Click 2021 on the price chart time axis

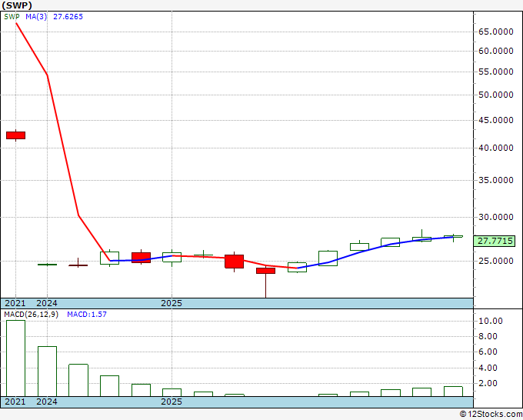[15, 303]
